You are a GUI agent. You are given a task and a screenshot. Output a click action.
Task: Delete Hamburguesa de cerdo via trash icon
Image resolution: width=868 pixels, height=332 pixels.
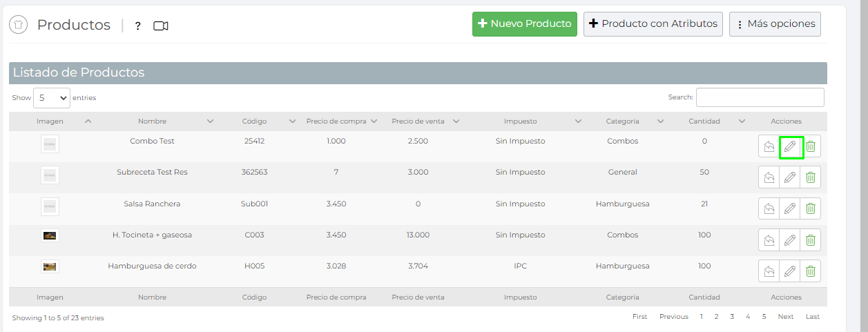811,271
